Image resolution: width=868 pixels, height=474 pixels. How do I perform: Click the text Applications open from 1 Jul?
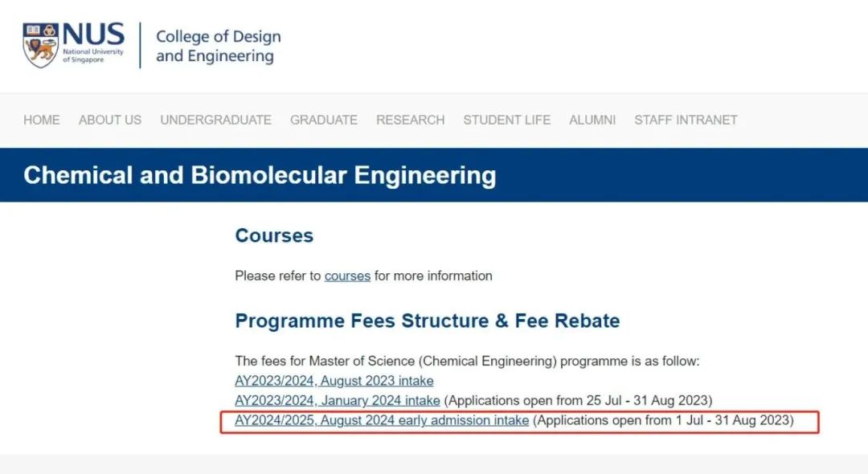click(x=620, y=420)
